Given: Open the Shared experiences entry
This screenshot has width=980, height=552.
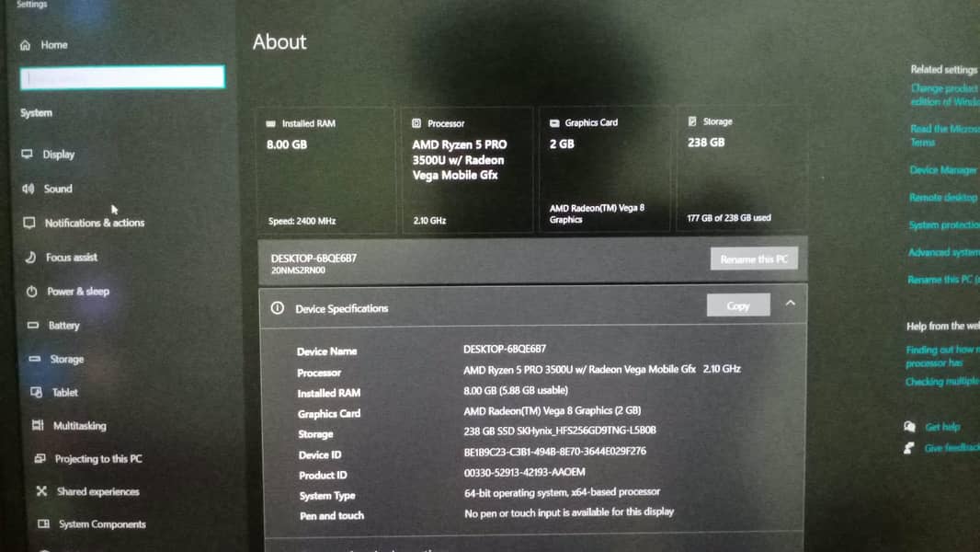Looking at the screenshot, I should [98, 491].
